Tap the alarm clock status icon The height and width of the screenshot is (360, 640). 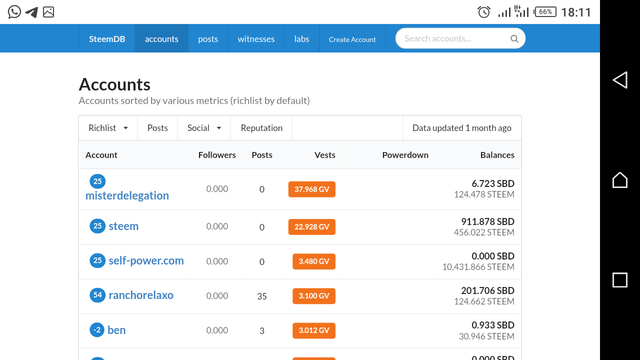(484, 12)
